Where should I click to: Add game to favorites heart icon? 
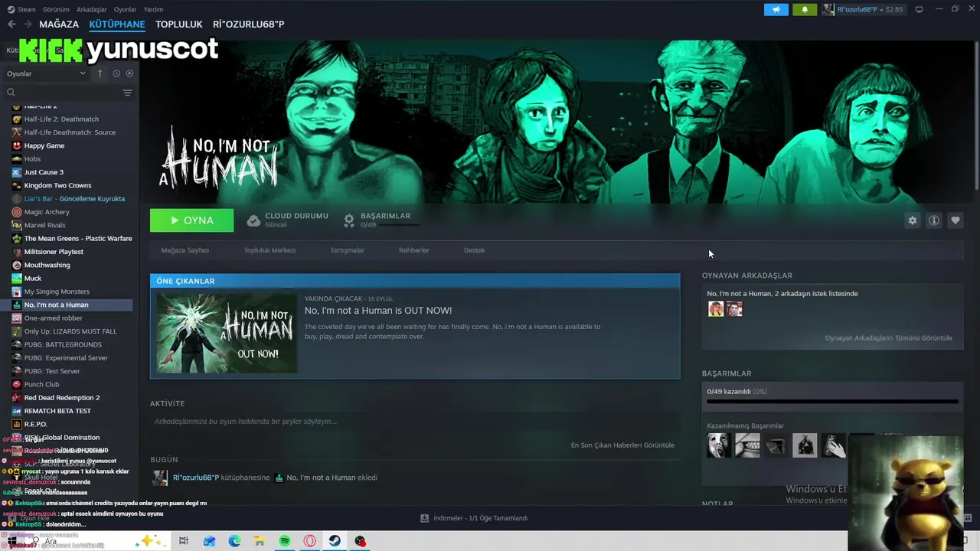tap(955, 220)
